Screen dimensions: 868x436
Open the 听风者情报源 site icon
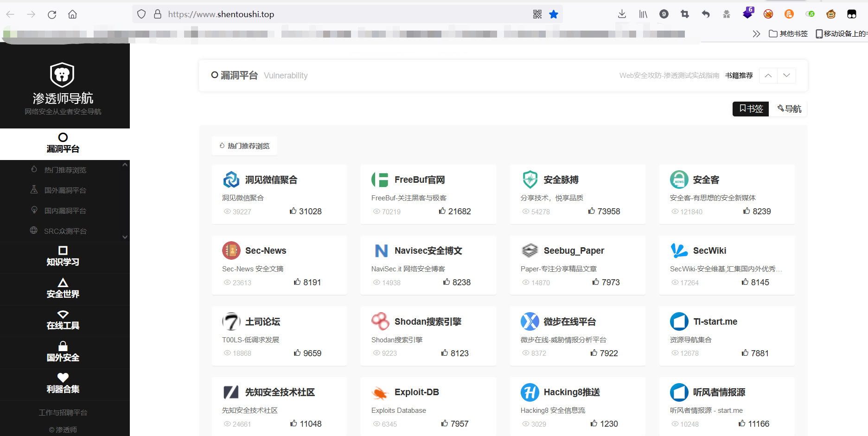(679, 392)
